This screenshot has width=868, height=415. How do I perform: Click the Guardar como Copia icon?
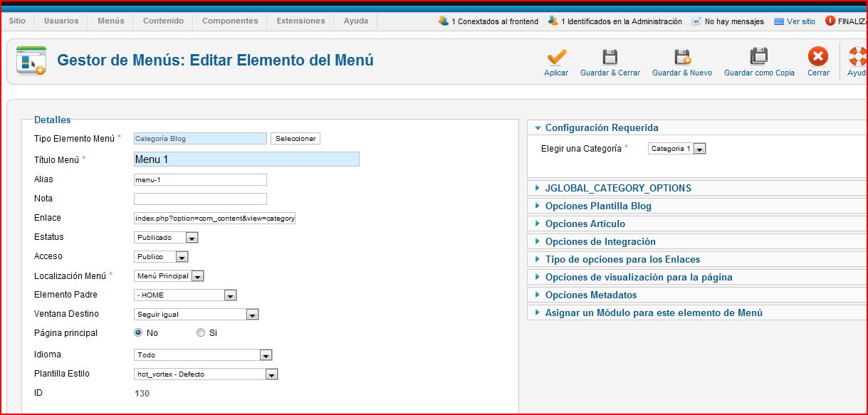[x=759, y=57]
